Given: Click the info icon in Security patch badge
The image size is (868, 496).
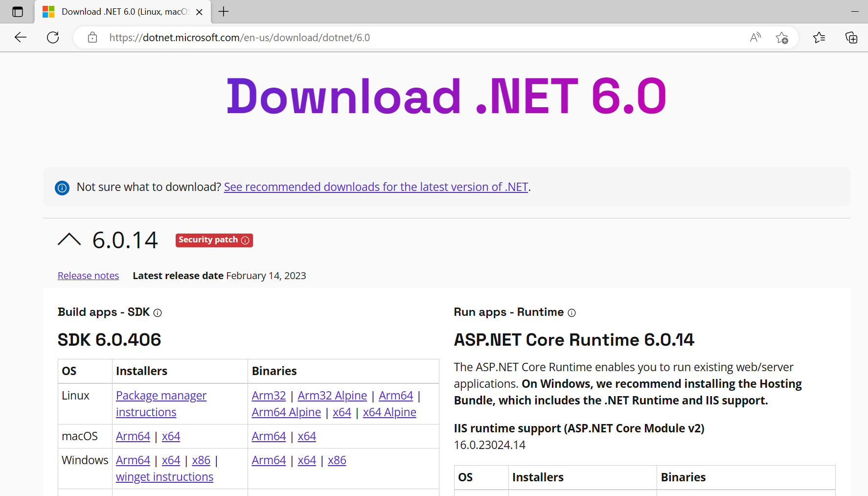Looking at the screenshot, I should (245, 240).
